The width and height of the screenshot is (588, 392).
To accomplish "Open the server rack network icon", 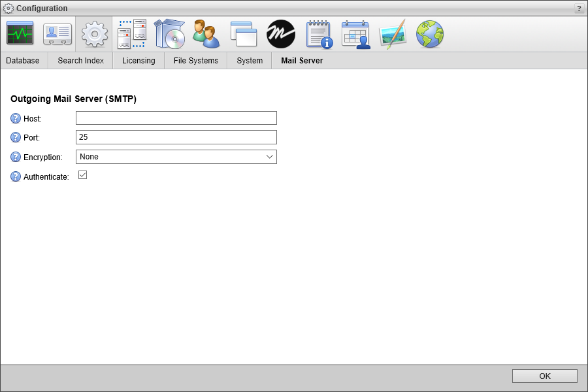I will [131, 34].
